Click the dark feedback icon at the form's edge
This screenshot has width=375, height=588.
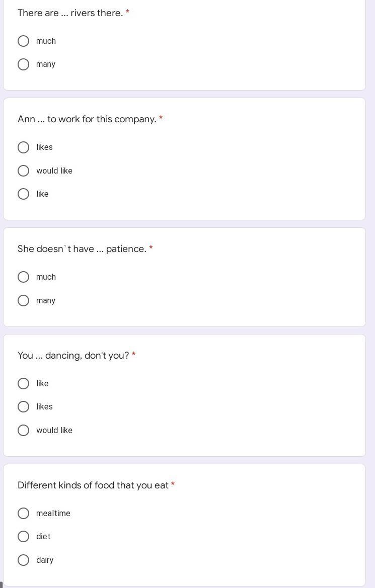(2, 584)
